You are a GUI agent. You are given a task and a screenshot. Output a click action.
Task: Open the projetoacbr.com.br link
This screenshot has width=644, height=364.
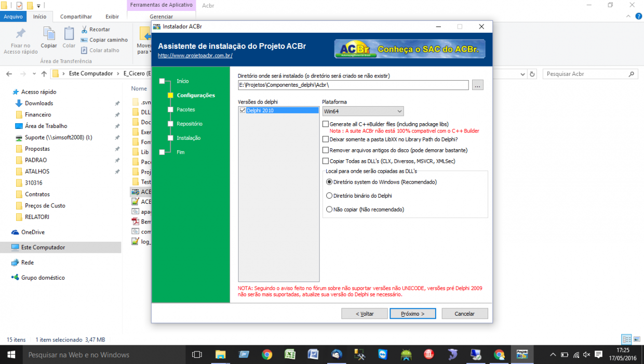195,55
